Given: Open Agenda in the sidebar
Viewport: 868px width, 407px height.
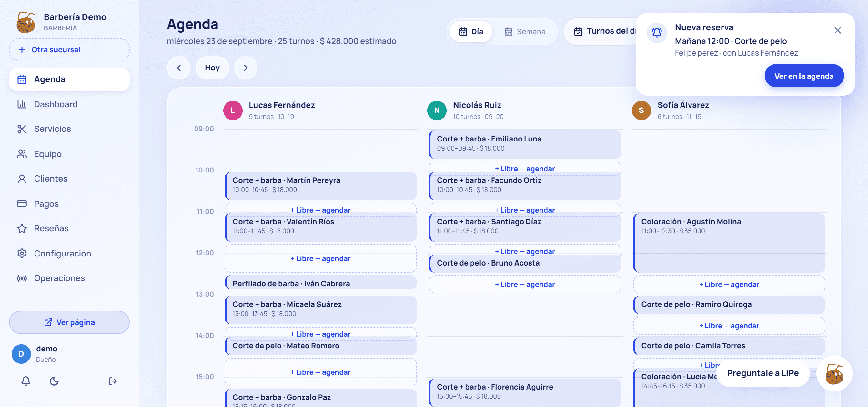Looking at the screenshot, I should (x=69, y=79).
